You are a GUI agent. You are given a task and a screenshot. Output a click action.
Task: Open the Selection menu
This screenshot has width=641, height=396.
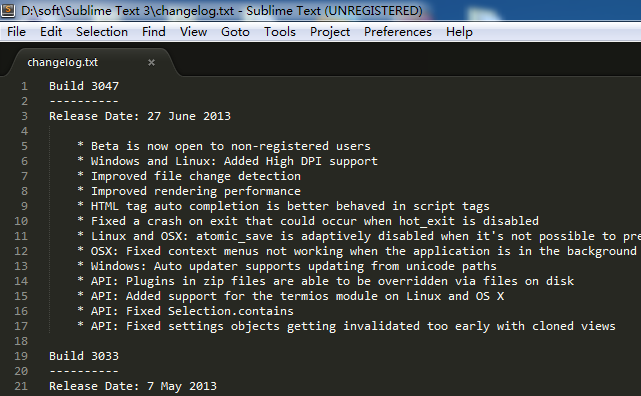pyautogui.click(x=102, y=32)
